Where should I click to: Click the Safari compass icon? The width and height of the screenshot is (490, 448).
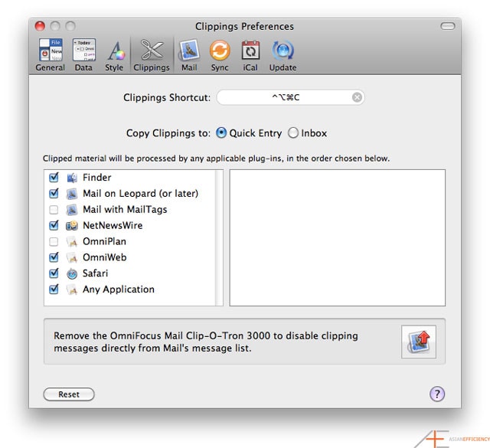tap(72, 273)
